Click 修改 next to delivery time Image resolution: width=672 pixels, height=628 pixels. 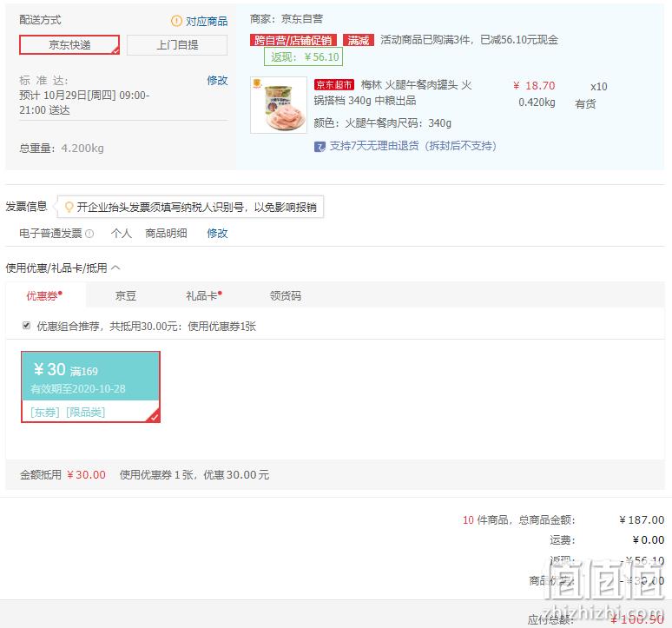click(217, 80)
